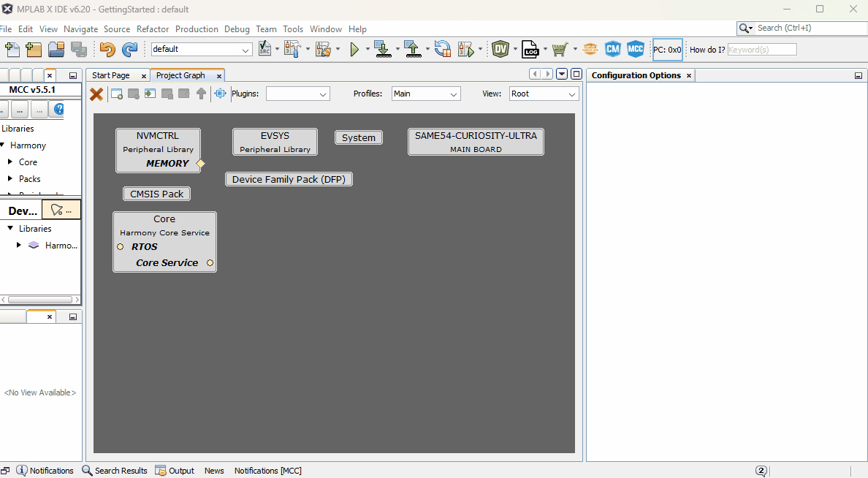Image resolution: width=868 pixels, height=478 pixels.
Task: Click the Build Project hammer icon
Action: click(x=292, y=49)
